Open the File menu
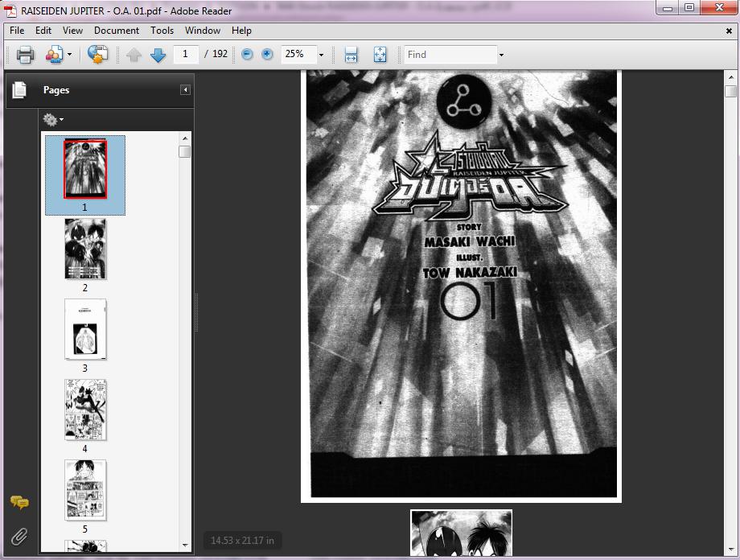This screenshot has width=740, height=560. tap(17, 31)
